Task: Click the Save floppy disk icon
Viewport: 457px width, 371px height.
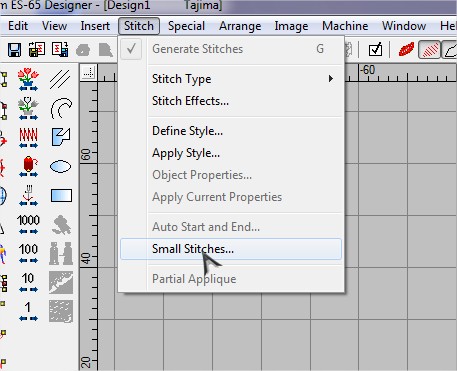Action: 14,50
